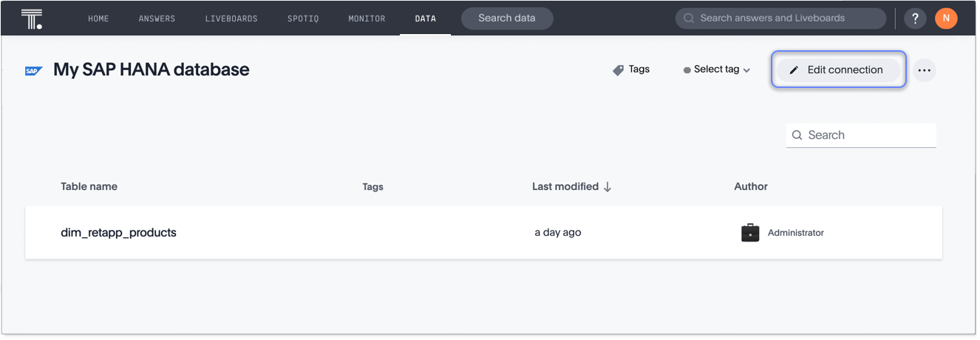Image resolution: width=980 pixels, height=340 pixels.
Task: Navigate to the Monitor tab
Action: pos(367,18)
